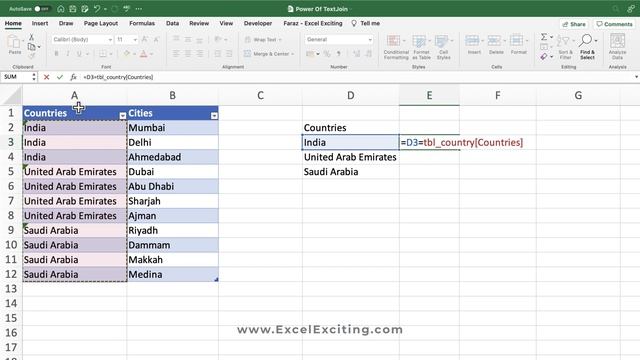Viewport: 640px width, 360px height.
Task: Click the Share button
Action: pyautogui.click(x=574, y=24)
